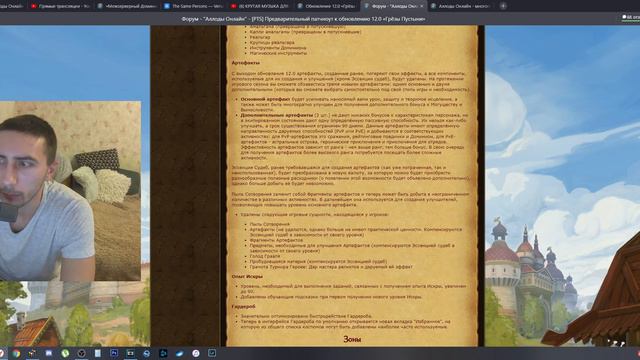Click the 'Пыль Сотворения' list item
Image resolution: width=640 pixels, height=360 pixels.
(270, 224)
